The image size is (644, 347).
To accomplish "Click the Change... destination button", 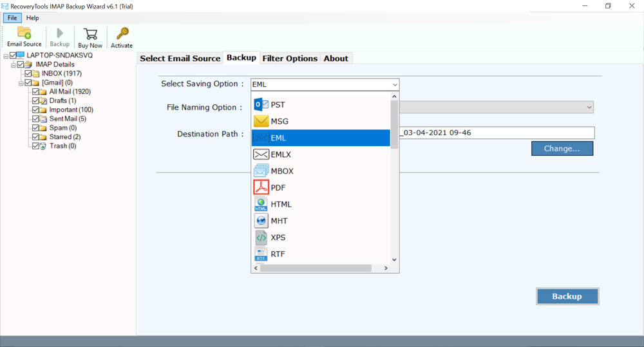I will [x=562, y=149].
